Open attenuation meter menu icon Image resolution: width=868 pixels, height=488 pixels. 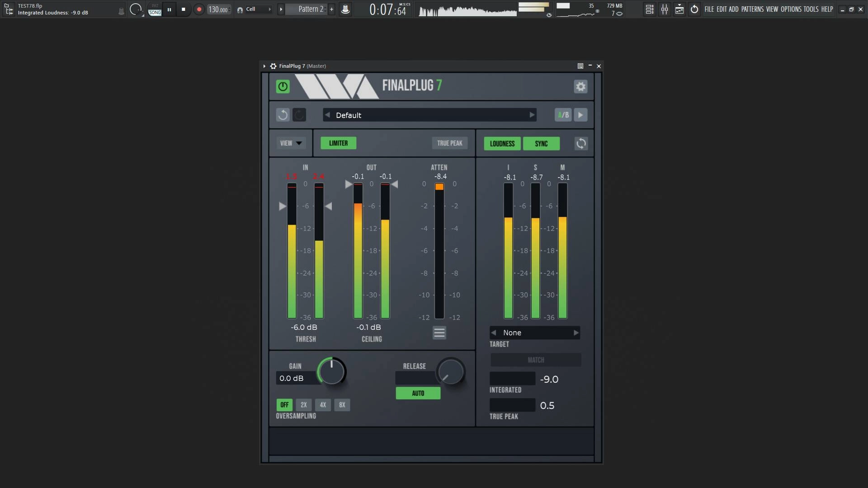[439, 333]
